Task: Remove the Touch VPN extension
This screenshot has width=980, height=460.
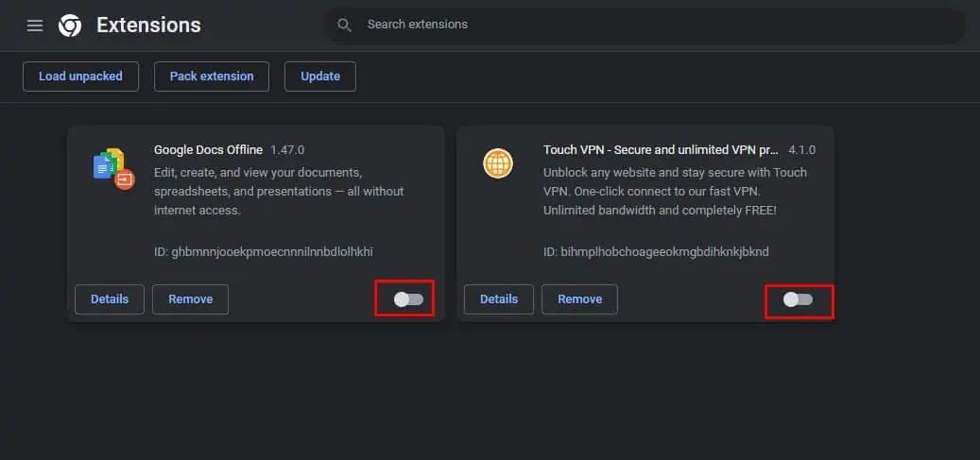Action: point(580,299)
